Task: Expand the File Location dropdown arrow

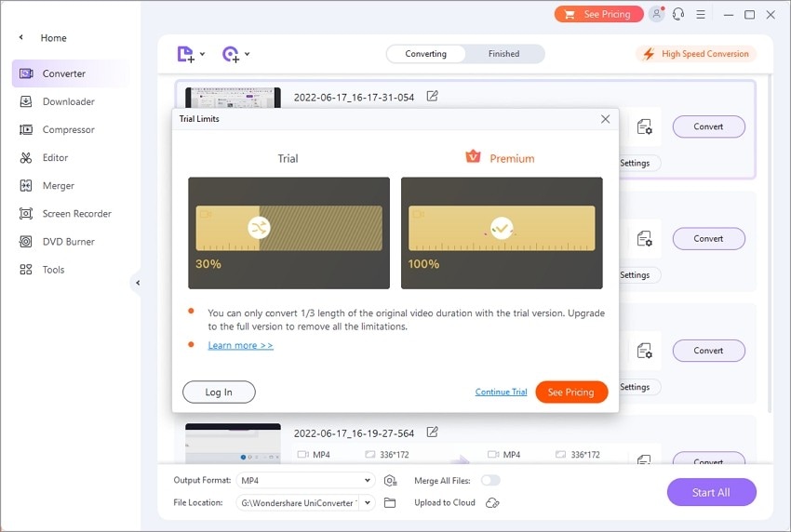Action: [x=368, y=503]
